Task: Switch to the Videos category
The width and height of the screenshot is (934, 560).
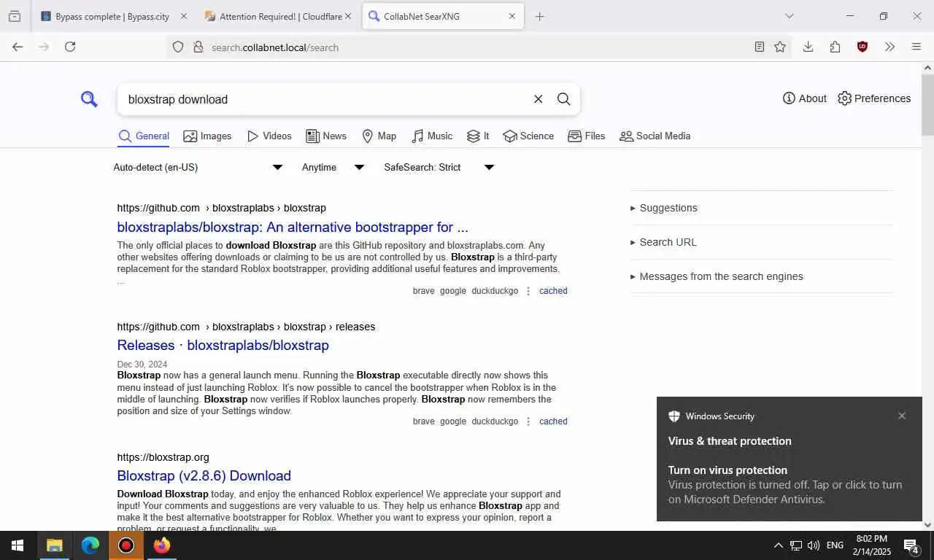Action: (269, 136)
